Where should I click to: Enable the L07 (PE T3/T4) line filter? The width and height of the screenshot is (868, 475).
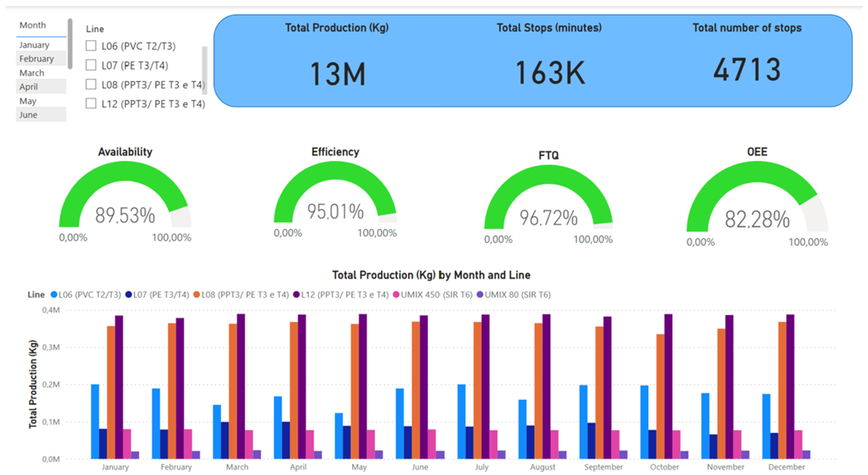click(91, 65)
